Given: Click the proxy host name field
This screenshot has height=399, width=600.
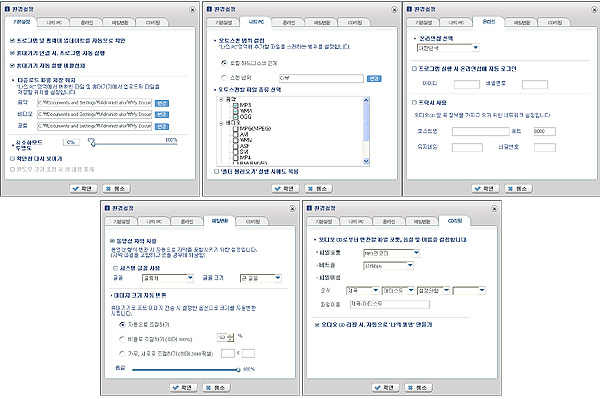Looking at the screenshot, I should click(x=481, y=132).
